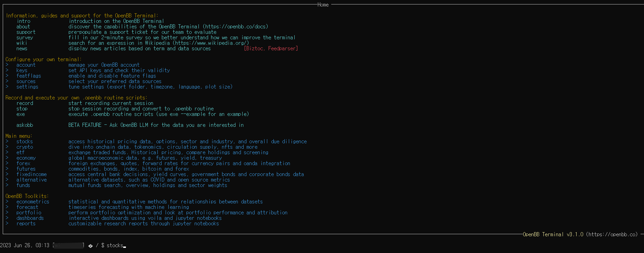Click the 'fixedincome' main menu entry

[x=31, y=174]
